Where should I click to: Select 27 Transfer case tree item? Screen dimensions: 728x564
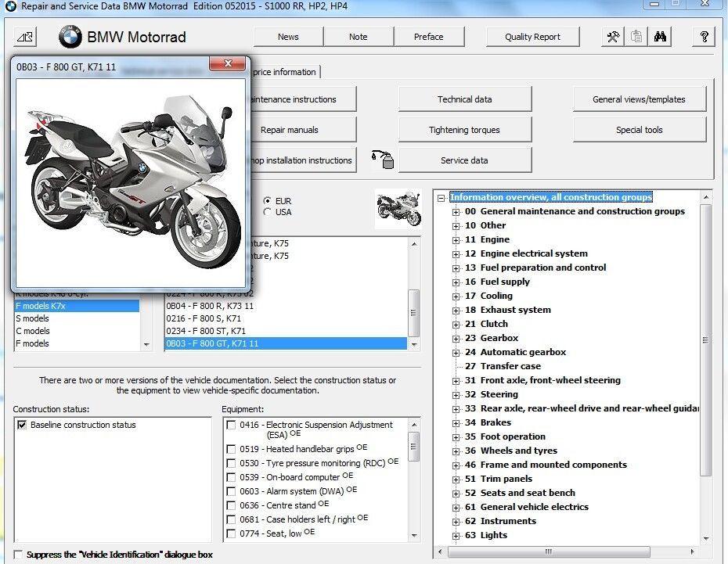pyautogui.click(x=503, y=366)
